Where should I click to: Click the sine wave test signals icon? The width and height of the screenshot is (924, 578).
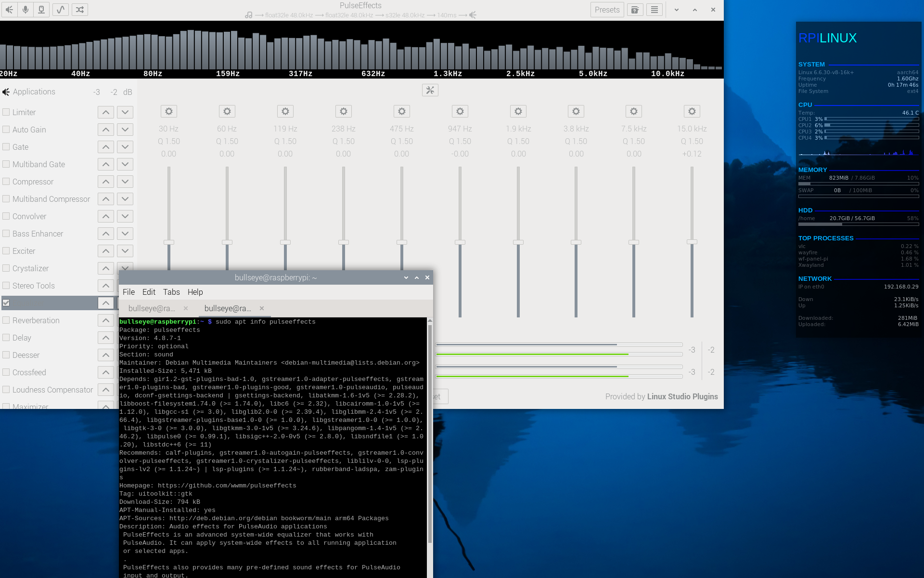point(60,10)
